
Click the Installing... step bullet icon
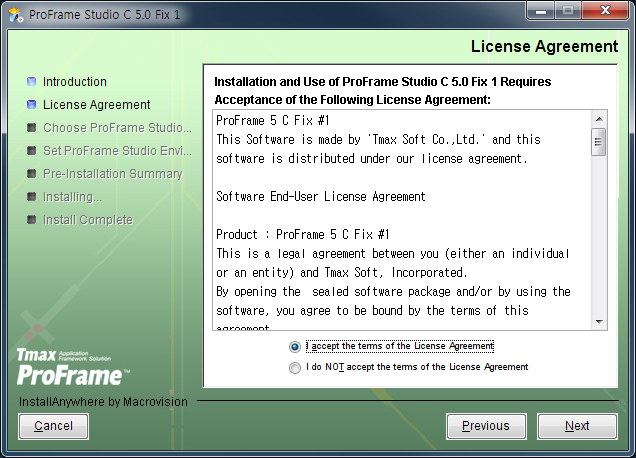(x=32, y=197)
